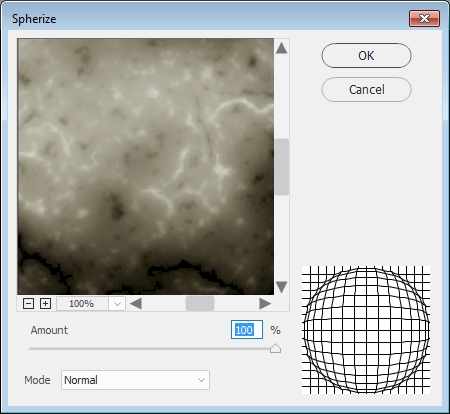Click the vertical preview scrollbar thumb
Screen dimensions: 450x414
pyautogui.click(x=282, y=167)
